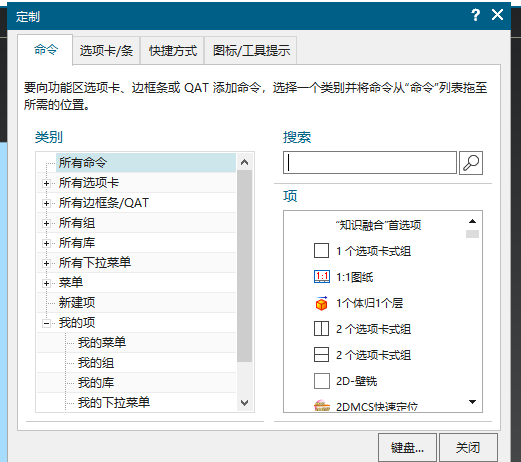Select the 1个体归1个层 cube icon
The height and width of the screenshot is (462, 521).
click(322, 303)
